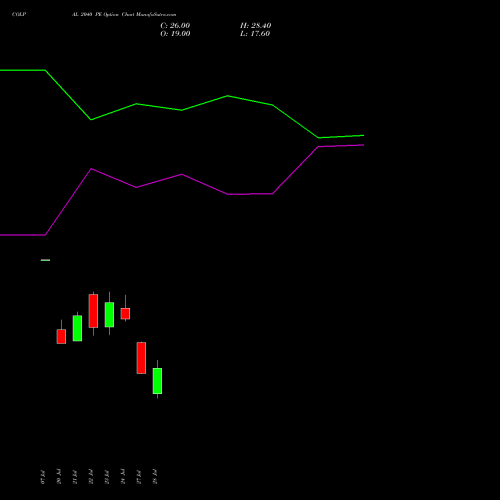
Task: Click the 24 Jul date axis label
Action: pos(123,477)
